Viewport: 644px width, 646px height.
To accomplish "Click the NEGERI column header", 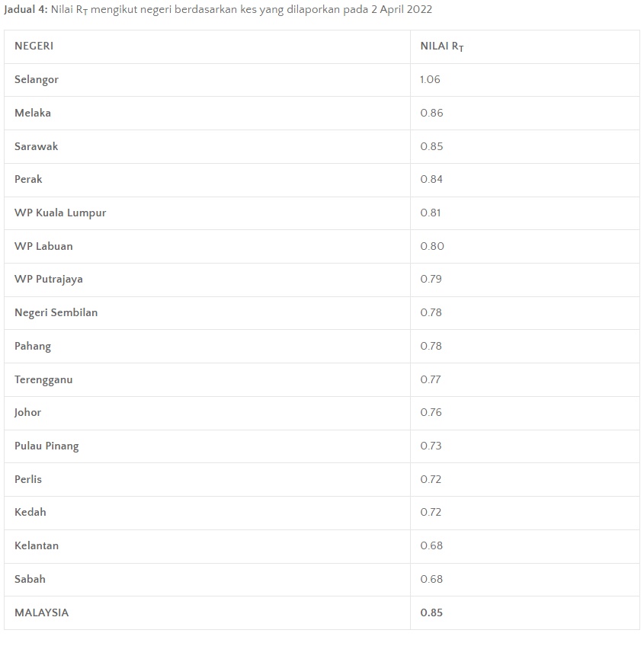I will [34, 46].
